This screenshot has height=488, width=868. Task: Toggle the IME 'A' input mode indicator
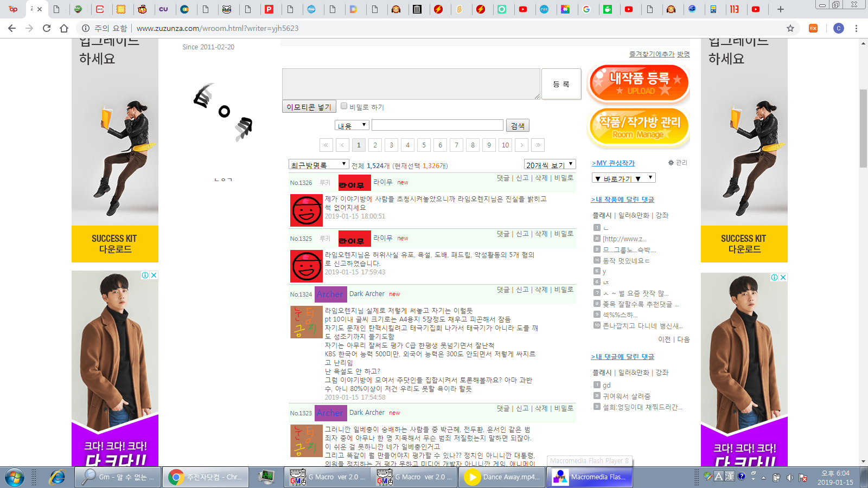(x=719, y=476)
